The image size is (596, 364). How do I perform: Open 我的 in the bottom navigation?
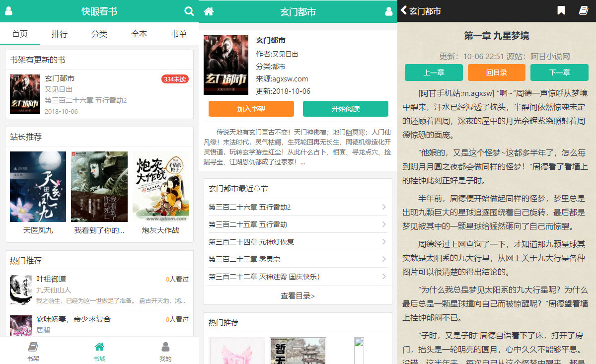point(165,352)
